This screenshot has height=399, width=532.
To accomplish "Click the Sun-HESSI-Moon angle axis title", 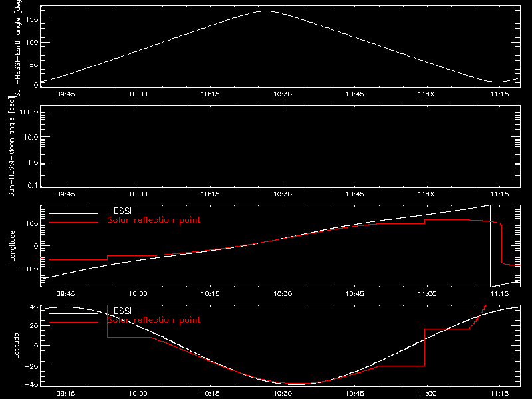I will click(x=11, y=146).
